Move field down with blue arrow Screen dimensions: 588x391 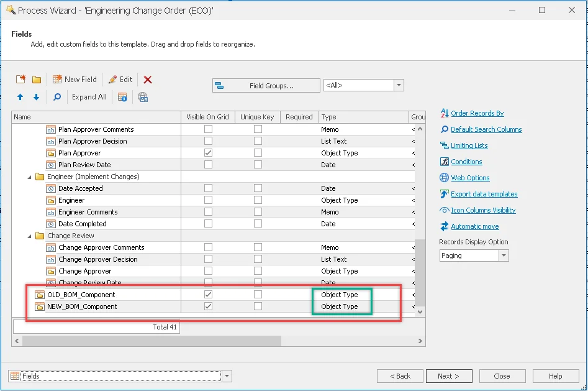coord(36,97)
